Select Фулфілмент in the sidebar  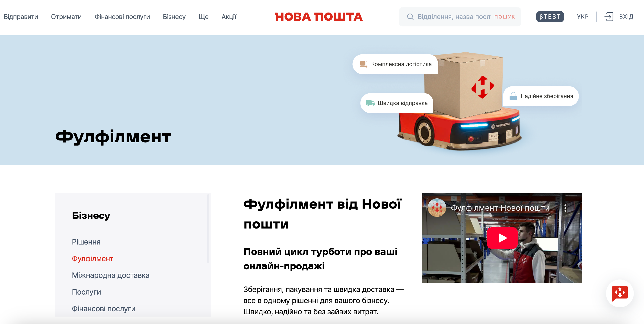coord(92,258)
